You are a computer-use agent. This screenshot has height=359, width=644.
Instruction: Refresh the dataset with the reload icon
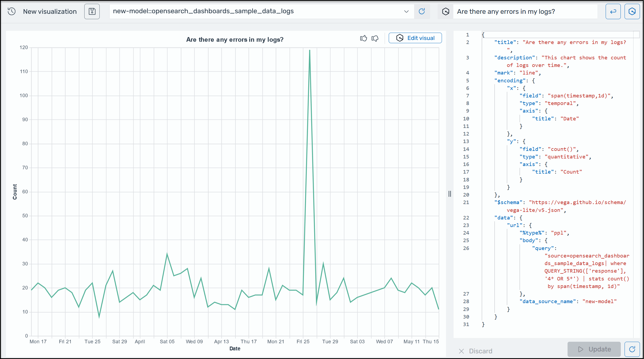tap(422, 11)
